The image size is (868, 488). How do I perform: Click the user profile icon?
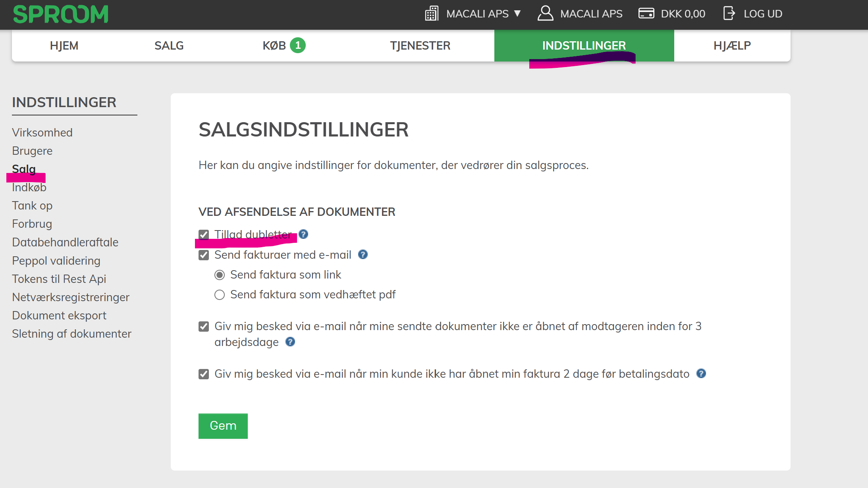(x=545, y=13)
